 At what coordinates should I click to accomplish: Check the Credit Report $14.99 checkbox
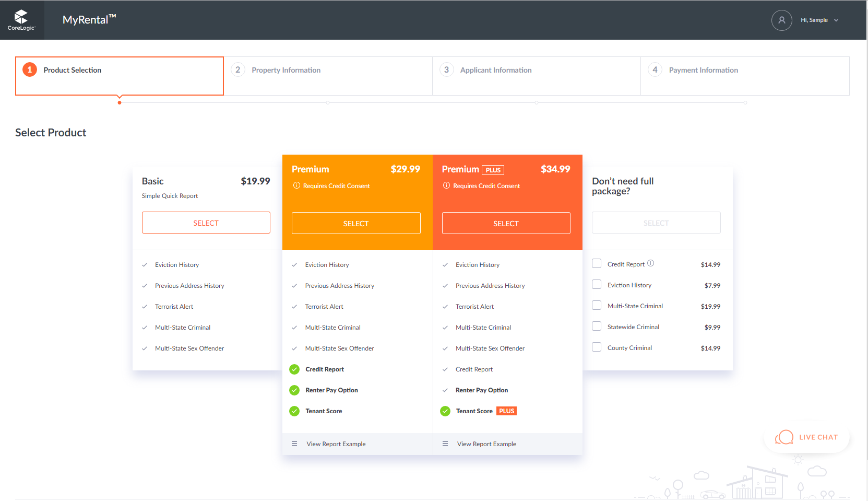click(x=597, y=263)
